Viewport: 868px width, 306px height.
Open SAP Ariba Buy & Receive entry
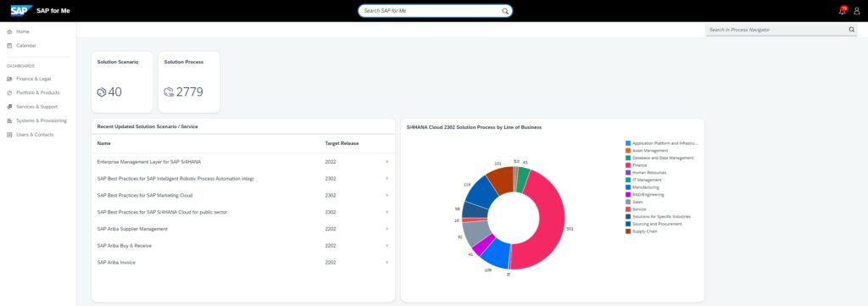(124, 246)
